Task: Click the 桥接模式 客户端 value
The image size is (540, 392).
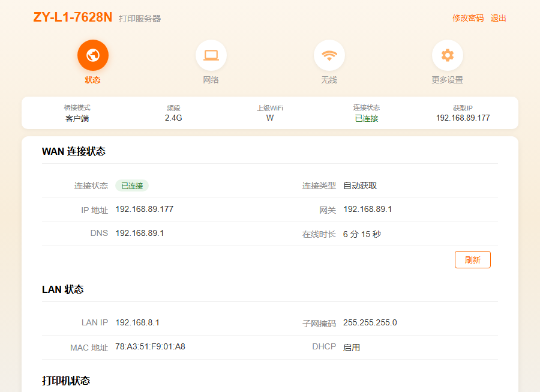Action: point(77,118)
